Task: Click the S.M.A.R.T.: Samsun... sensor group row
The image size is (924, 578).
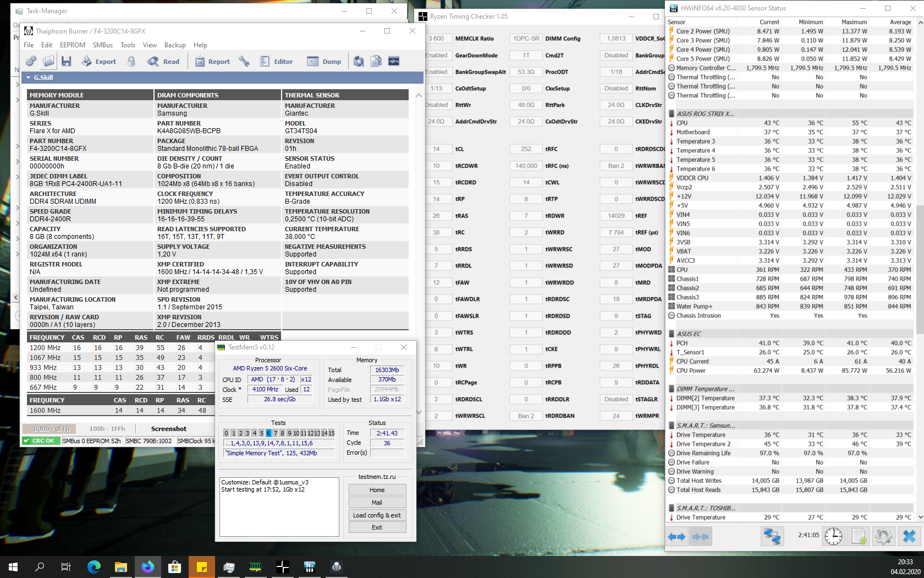Action: [x=791, y=426]
